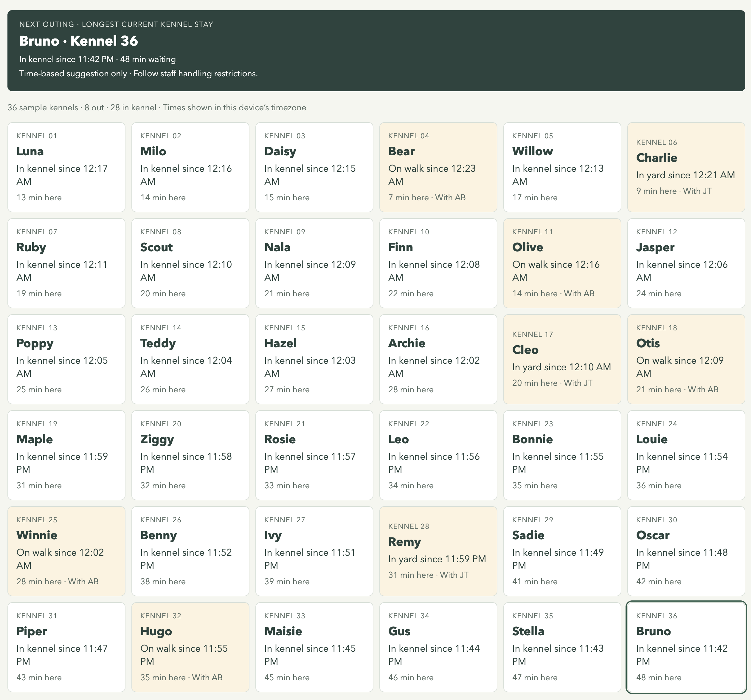Click the '36 sample kennels' summary line
The height and width of the screenshot is (700, 751).
pos(157,107)
